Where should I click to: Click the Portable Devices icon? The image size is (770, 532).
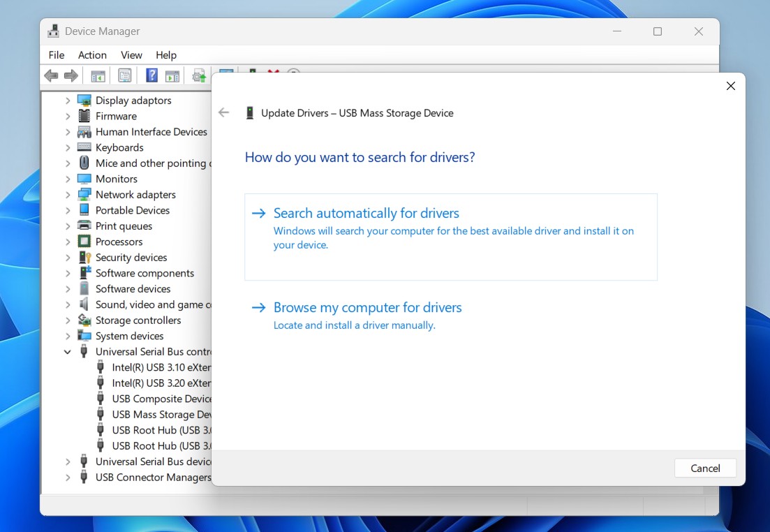pyautogui.click(x=84, y=209)
